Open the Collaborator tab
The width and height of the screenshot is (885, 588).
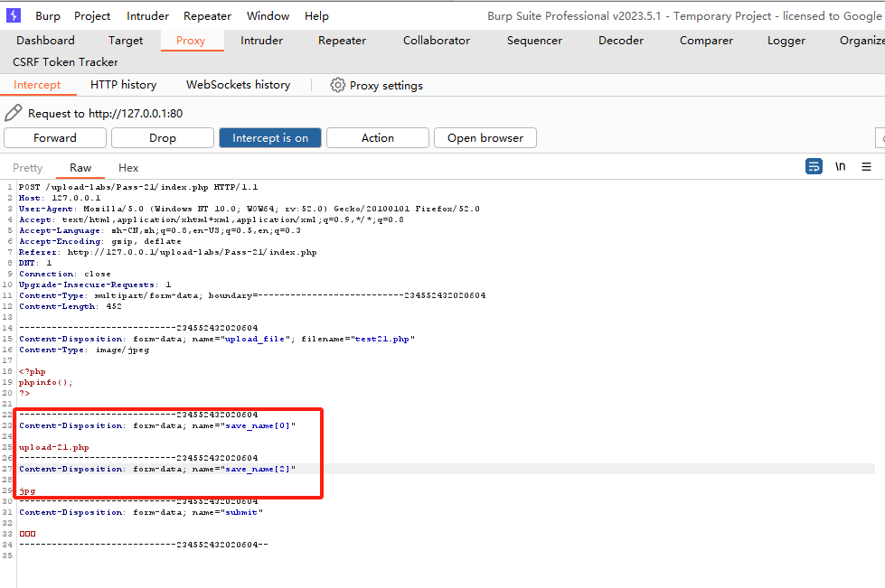tap(437, 40)
